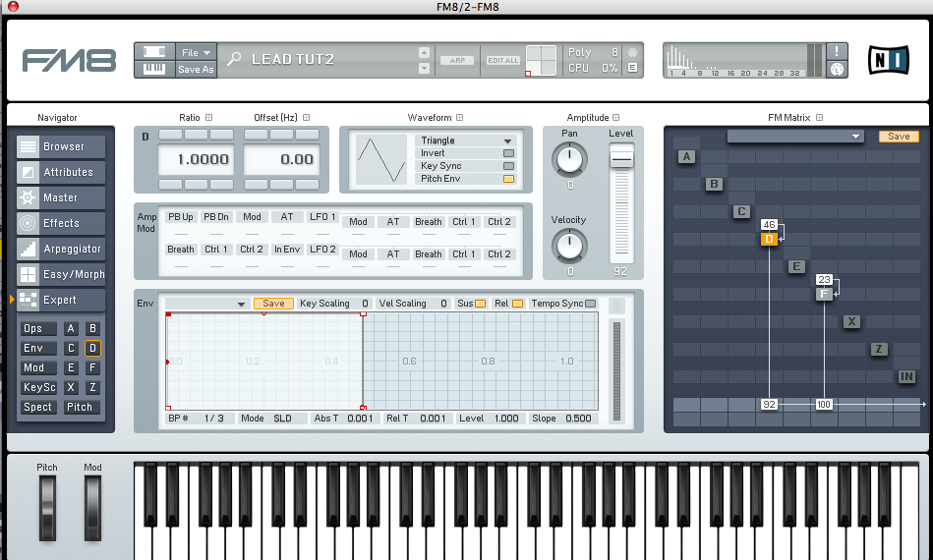Toggle the Invert waveform checkbox

[x=508, y=153]
